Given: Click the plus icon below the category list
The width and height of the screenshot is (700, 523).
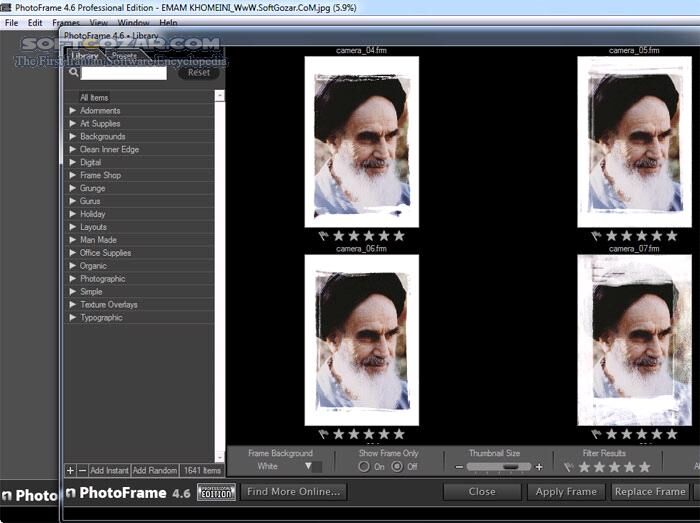Looking at the screenshot, I should (x=70, y=470).
